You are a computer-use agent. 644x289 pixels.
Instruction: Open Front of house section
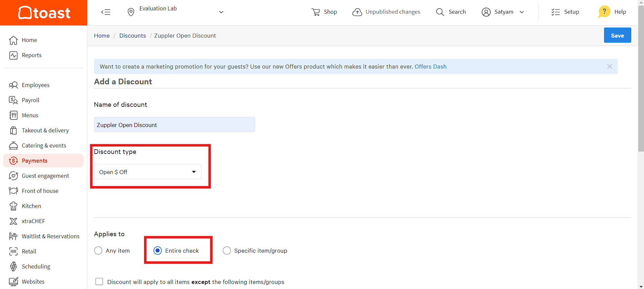click(x=40, y=191)
